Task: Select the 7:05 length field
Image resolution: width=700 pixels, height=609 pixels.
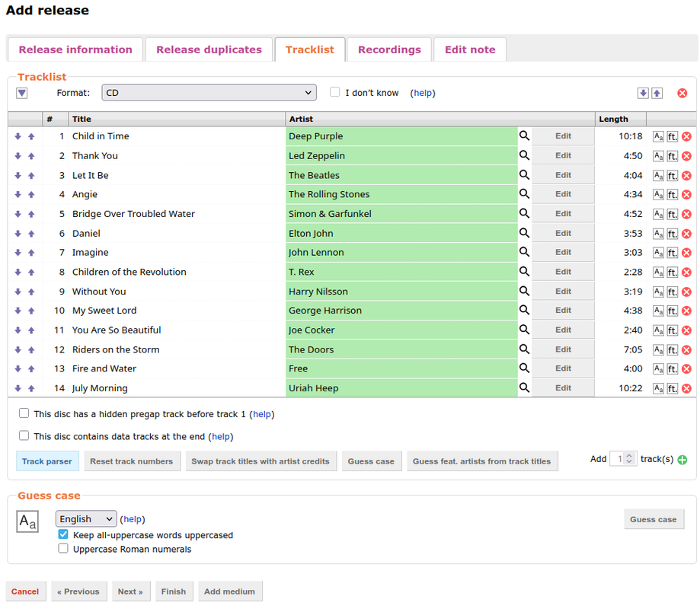Action: pyautogui.click(x=621, y=349)
